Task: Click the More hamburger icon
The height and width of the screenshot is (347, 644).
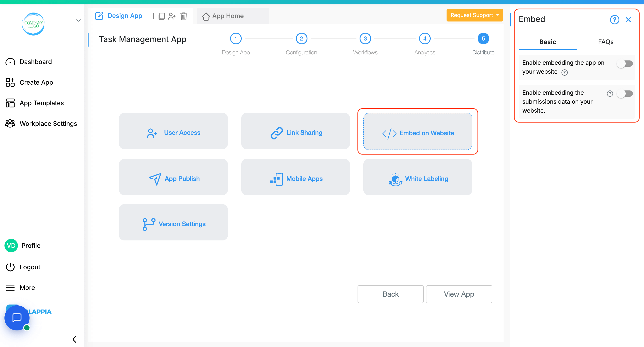Action: [x=10, y=287]
